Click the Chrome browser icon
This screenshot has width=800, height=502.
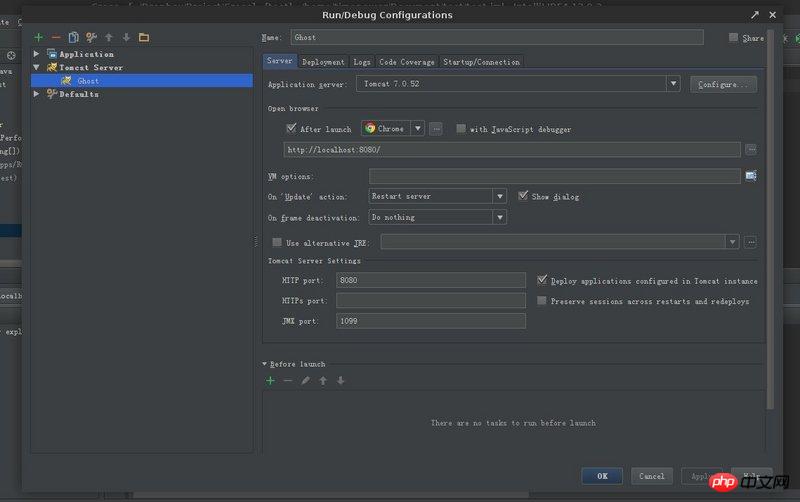pyautogui.click(x=370, y=129)
